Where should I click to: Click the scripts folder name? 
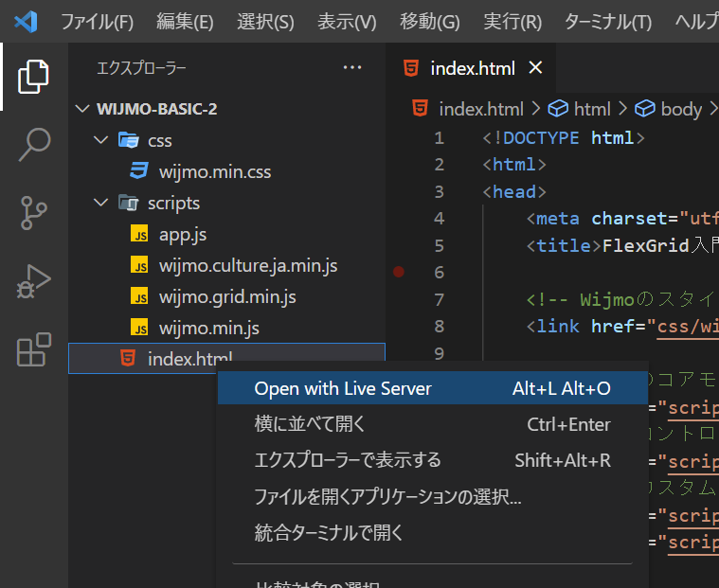173,203
